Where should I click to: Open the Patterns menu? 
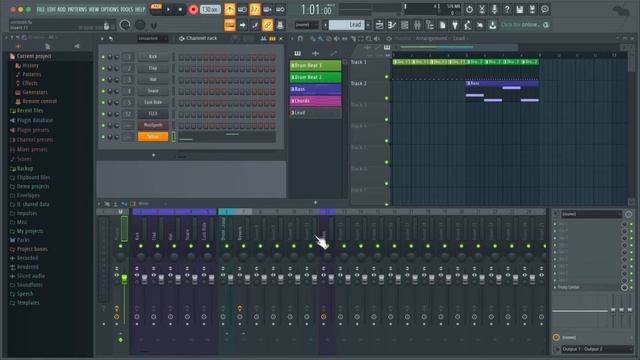[x=77, y=9]
